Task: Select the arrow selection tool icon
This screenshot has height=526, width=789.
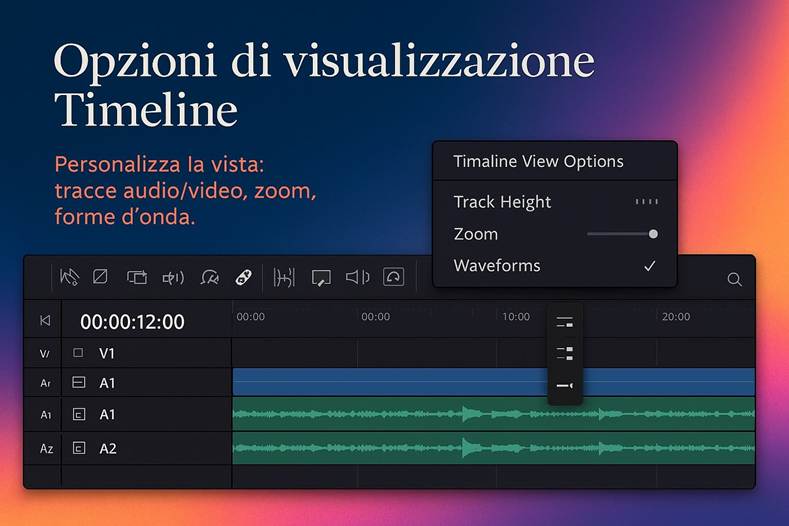Action: point(69,277)
